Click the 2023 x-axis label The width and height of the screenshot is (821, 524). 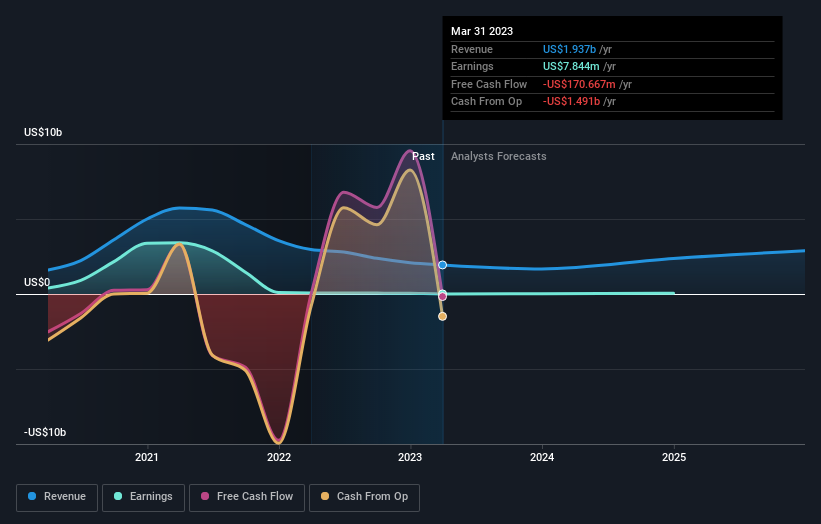pyautogui.click(x=410, y=457)
